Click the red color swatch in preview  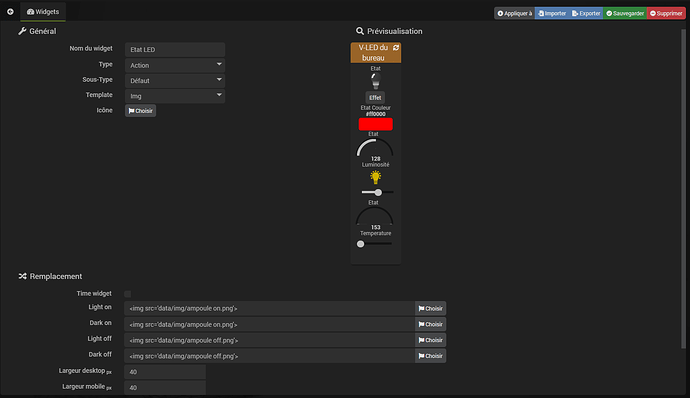[375, 124]
